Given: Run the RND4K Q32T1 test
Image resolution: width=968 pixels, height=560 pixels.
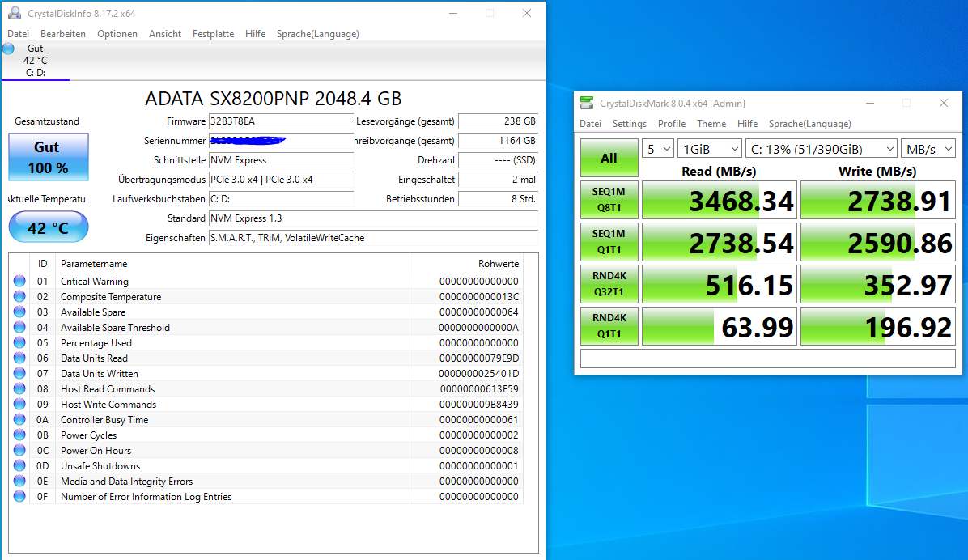Looking at the screenshot, I should (609, 284).
